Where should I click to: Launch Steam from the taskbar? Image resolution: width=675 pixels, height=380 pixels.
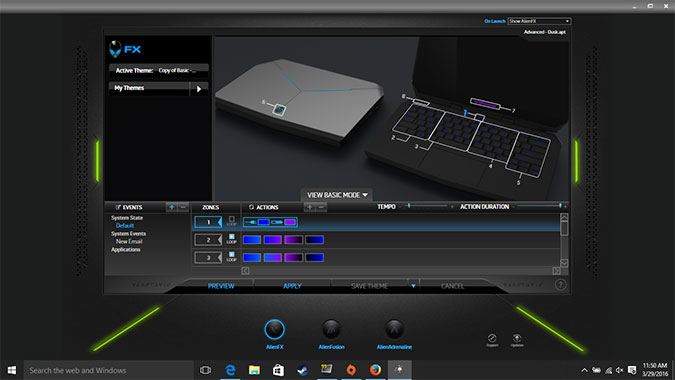[x=303, y=370]
